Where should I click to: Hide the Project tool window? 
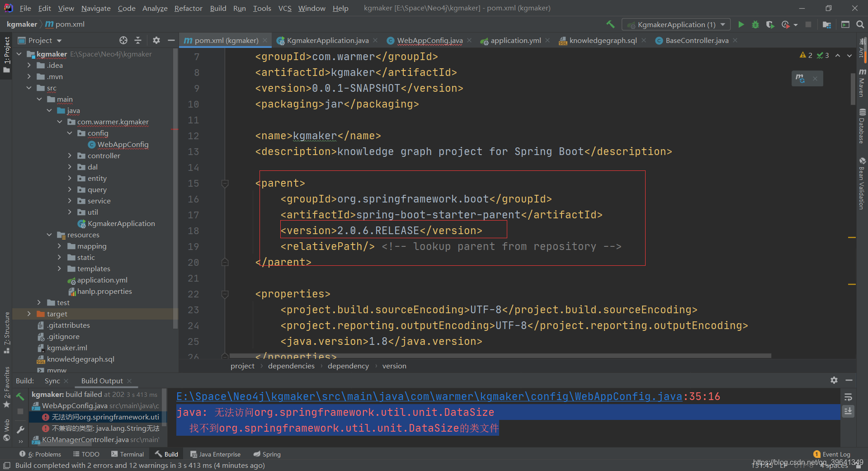tap(171, 40)
